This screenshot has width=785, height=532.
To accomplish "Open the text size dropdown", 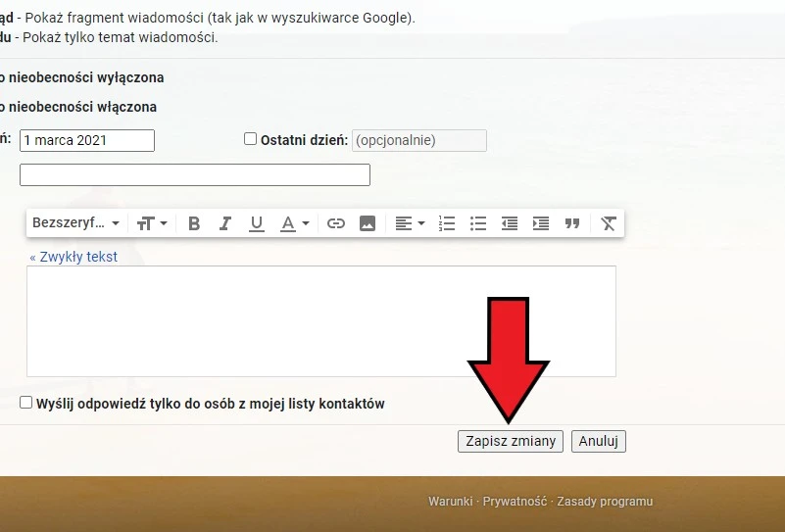I will click(x=152, y=223).
